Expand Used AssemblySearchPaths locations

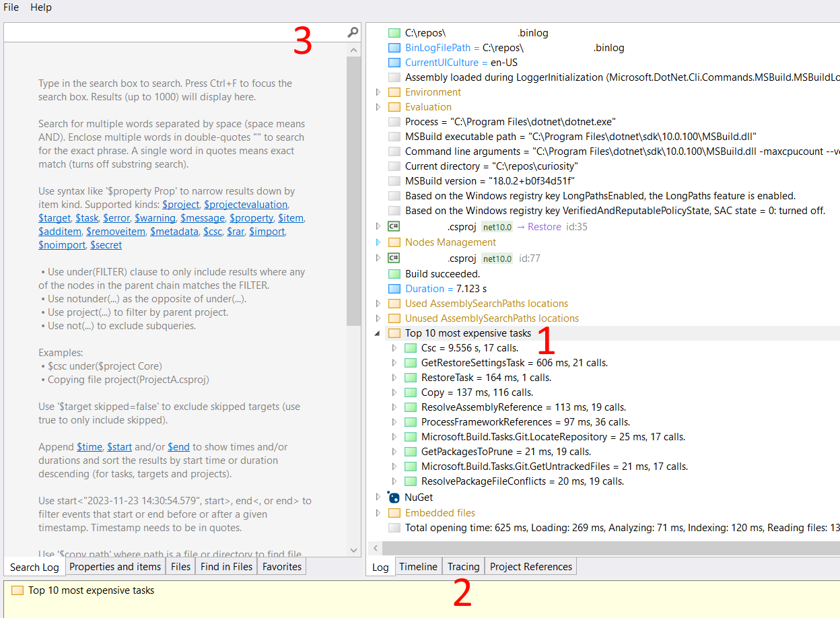coord(378,303)
